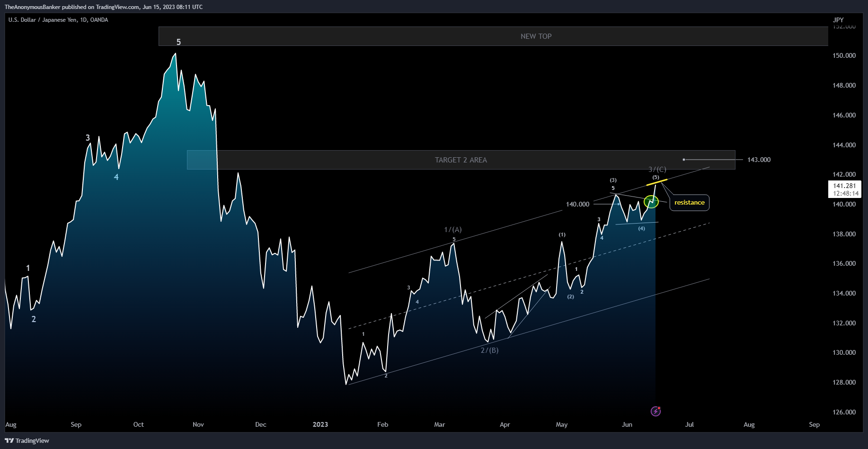Click the 'Oct' label on time axis

pyautogui.click(x=138, y=424)
